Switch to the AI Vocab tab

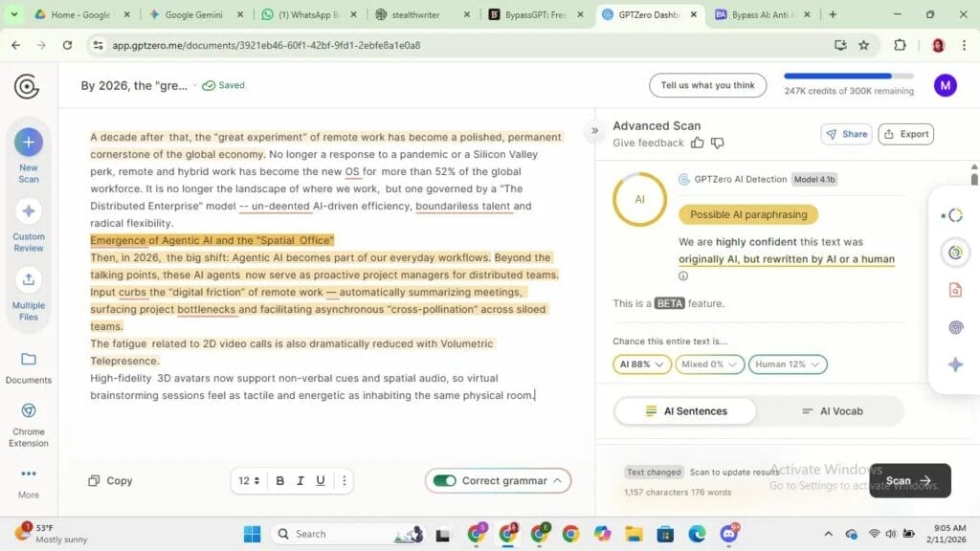[x=832, y=411]
